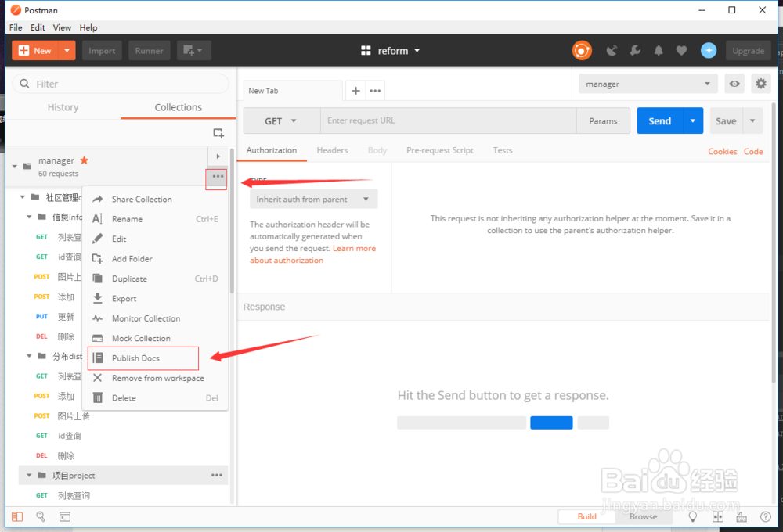
Task: Toggle the sidebar visibility icon
Action: [x=17, y=516]
